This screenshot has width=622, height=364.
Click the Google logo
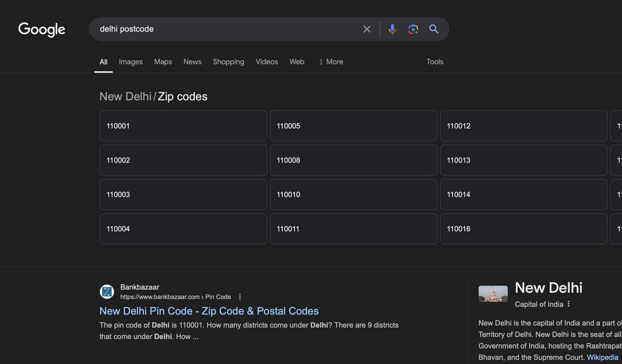click(x=42, y=30)
